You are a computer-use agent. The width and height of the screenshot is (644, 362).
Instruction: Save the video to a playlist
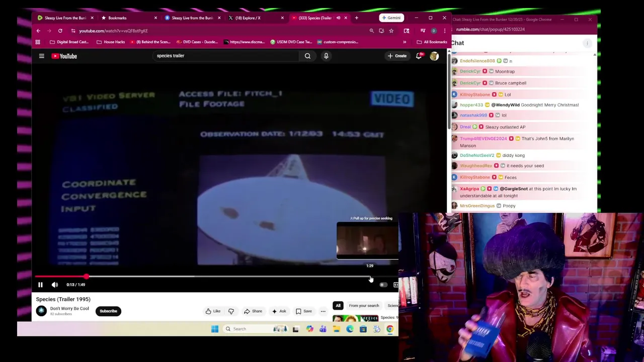[x=304, y=311]
